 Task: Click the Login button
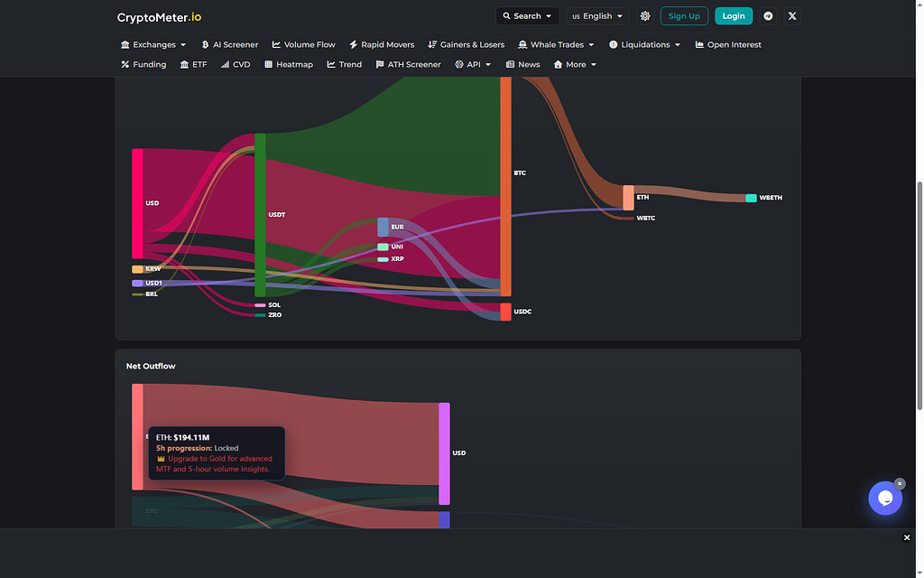click(734, 16)
